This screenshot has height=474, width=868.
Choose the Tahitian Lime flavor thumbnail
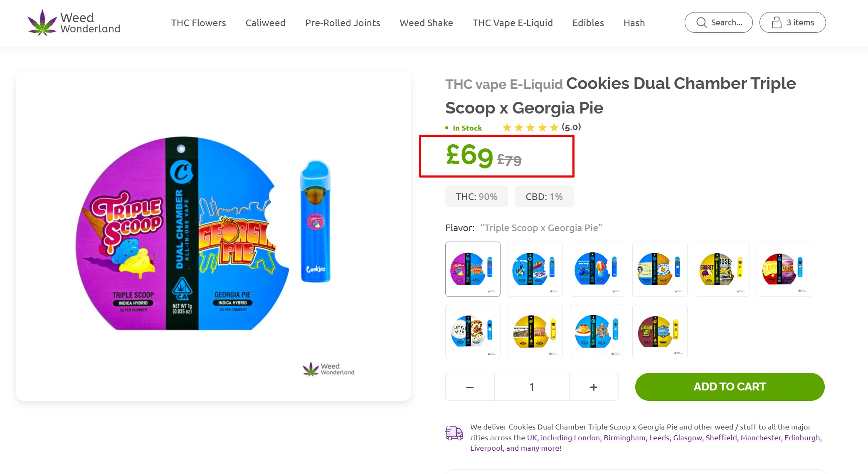tap(660, 331)
